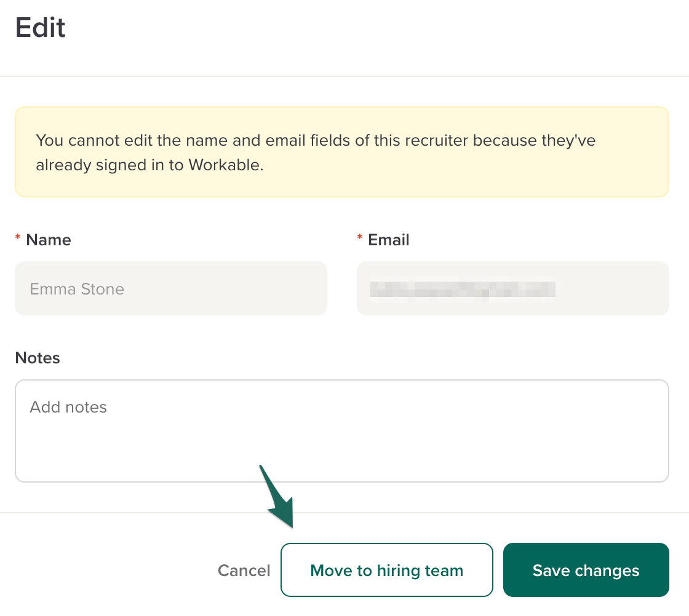This screenshot has width=689, height=616.
Task: Save changes to the recruiter
Action: (x=586, y=570)
